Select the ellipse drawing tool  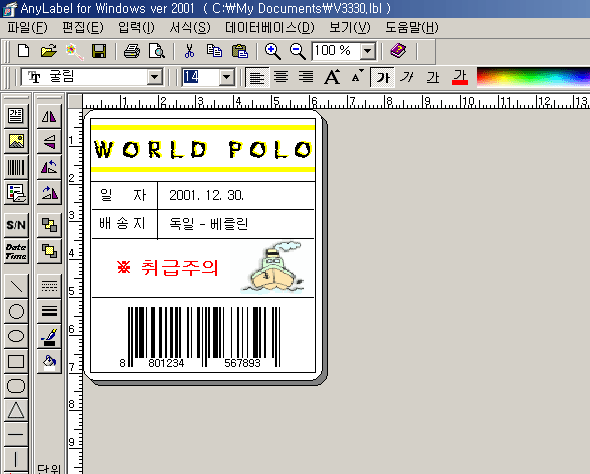(16, 336)
